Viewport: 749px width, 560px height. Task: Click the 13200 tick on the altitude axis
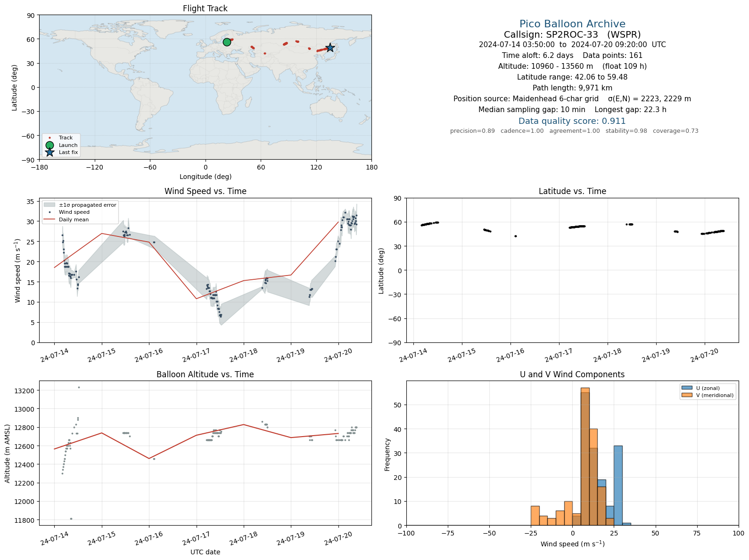25,391
